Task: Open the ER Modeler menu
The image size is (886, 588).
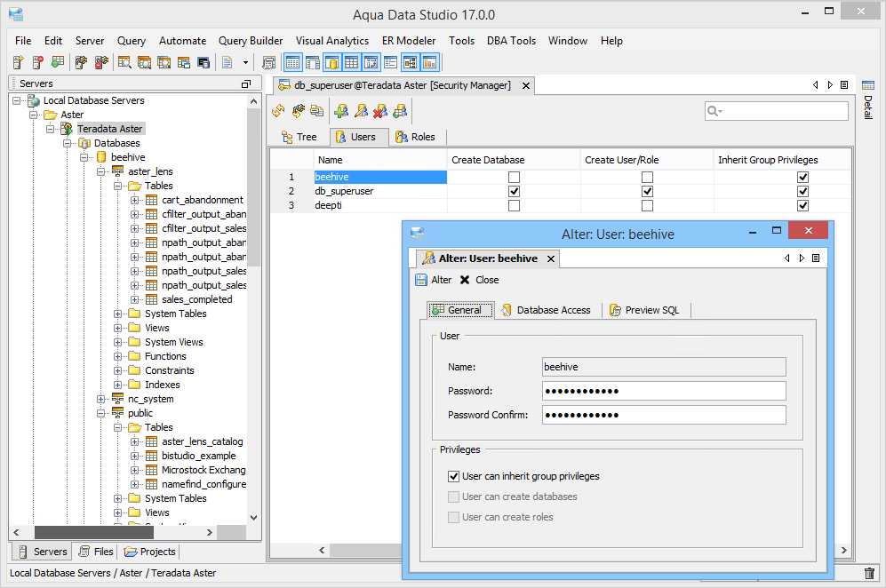Action: pyautogui.click(x=409, y=41)
